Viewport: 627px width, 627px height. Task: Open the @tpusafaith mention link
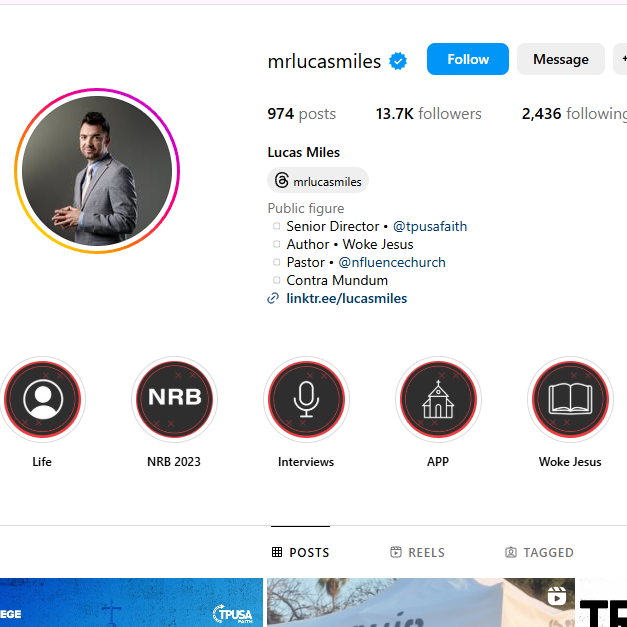(430, 226)
